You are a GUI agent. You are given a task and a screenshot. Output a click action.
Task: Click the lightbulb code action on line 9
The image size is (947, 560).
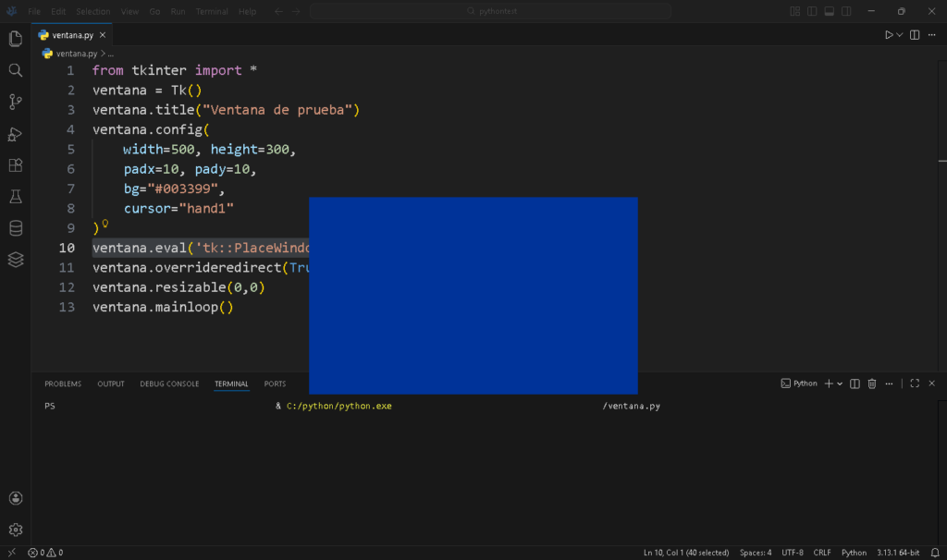(105, 224)
